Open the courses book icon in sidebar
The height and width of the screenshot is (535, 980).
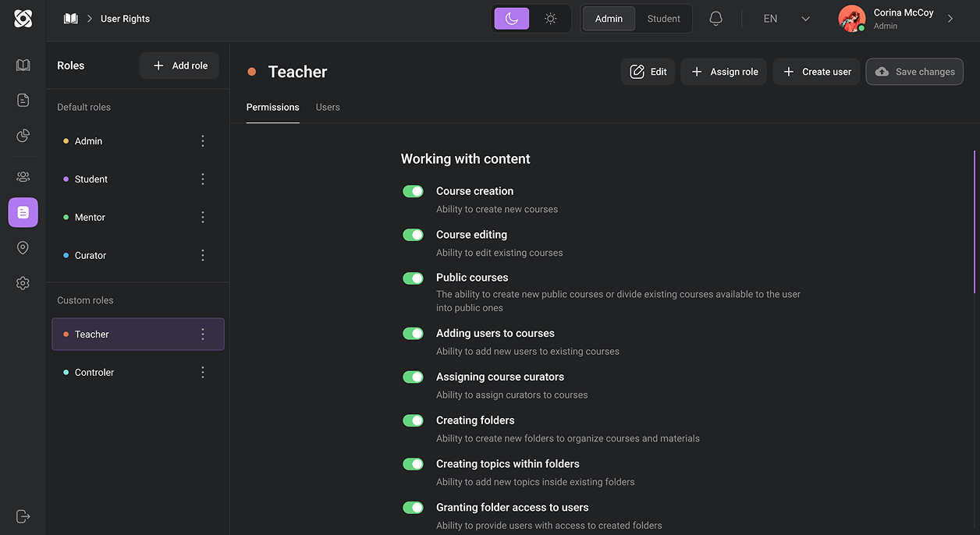(23, 65)
